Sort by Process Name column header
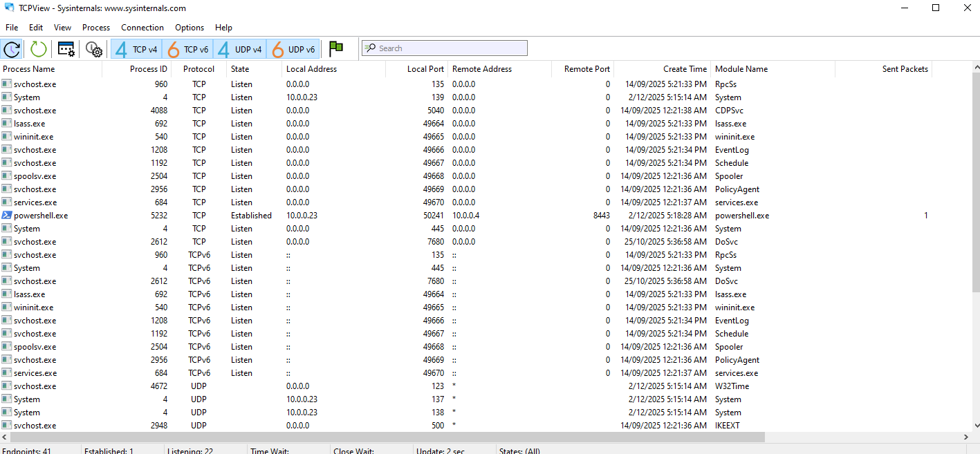This screenshot has height=454, width=980. (x=29, y=69)
